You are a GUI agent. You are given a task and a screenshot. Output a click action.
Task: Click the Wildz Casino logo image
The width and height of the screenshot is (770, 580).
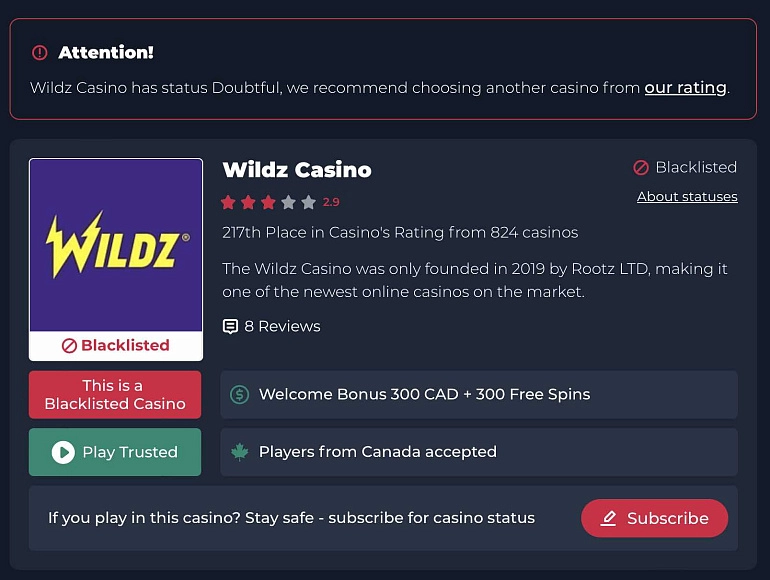point(116,245)
